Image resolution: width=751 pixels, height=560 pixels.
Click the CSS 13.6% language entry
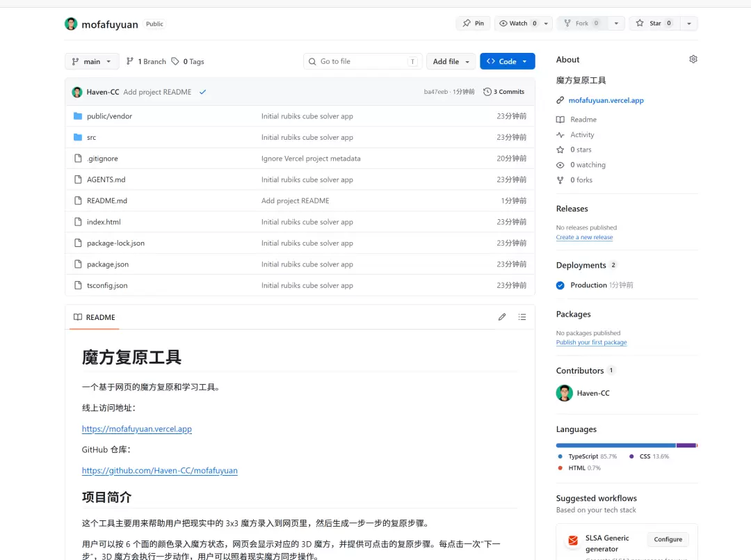pyautogui.click(x=649, y=456)
